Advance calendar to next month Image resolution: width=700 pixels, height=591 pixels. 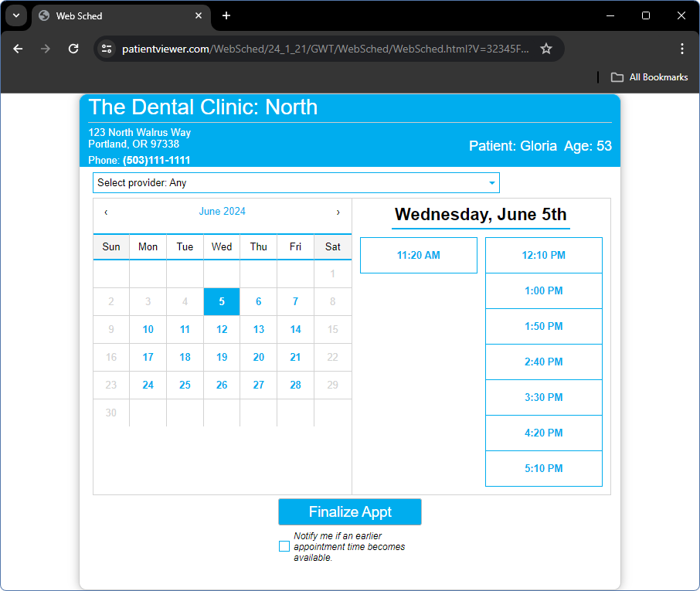tap(338, 212)
